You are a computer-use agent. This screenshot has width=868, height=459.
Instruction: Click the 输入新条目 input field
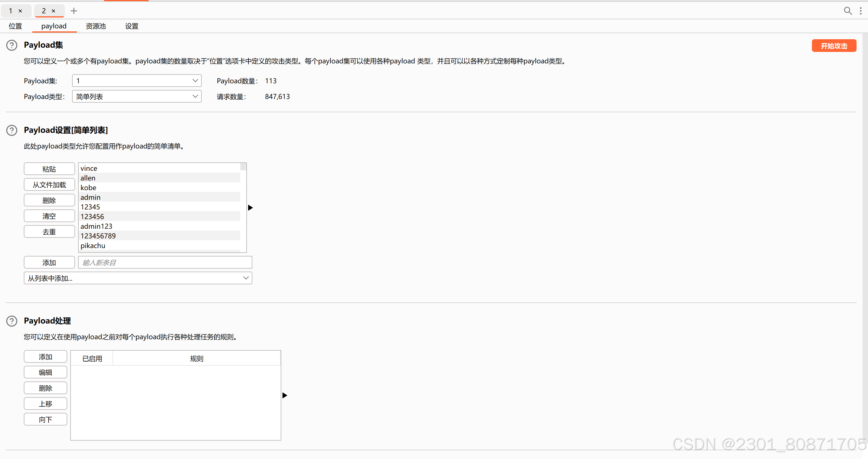click(x=165, y=262)
